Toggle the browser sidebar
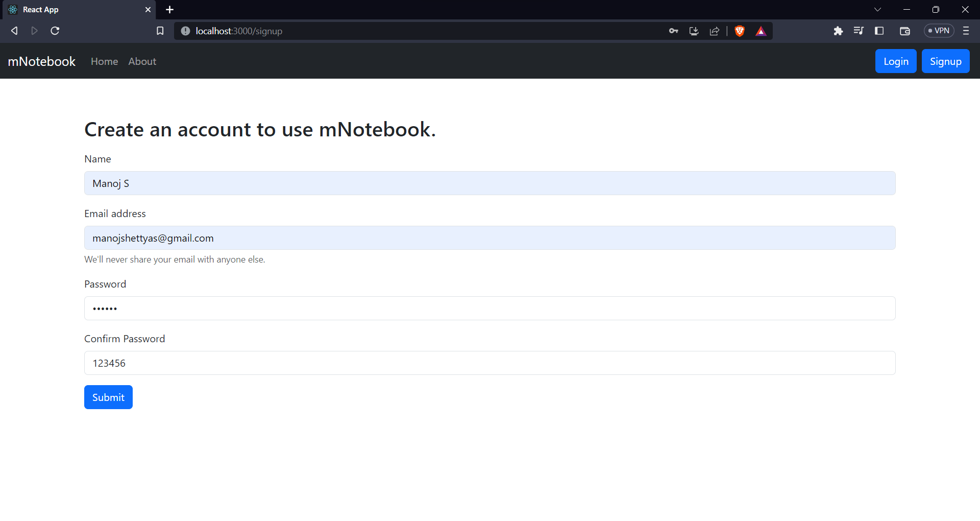Screen dimensions: 980x521 click(x=879, y=31)
